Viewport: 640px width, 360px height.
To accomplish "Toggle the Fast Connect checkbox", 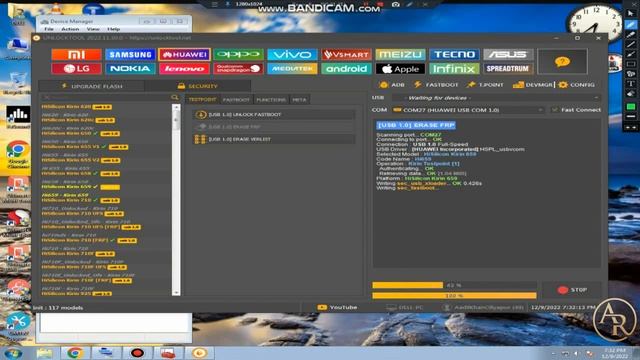I will point(555,110).
